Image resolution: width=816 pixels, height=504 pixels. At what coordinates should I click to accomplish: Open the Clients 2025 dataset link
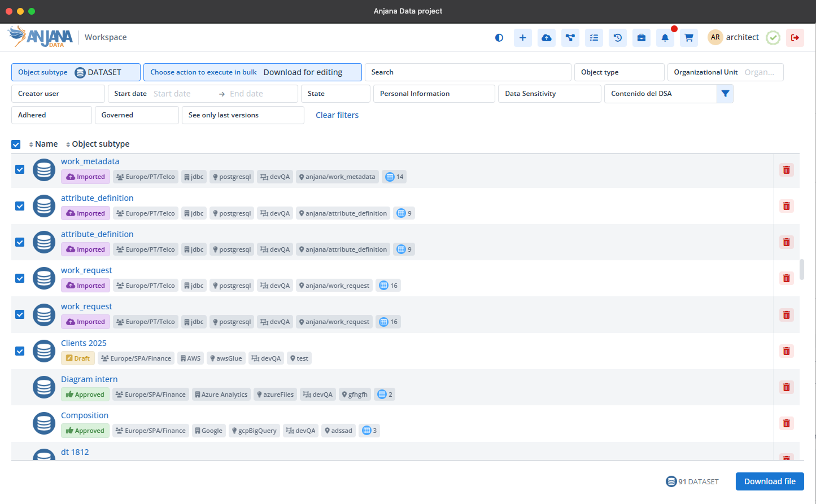(84, 343)
